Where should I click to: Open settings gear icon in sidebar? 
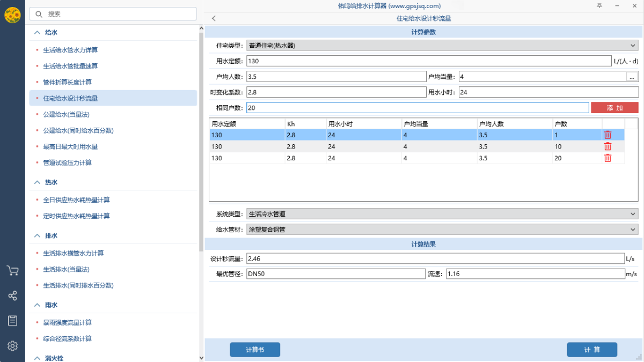(x=12, y=345)
